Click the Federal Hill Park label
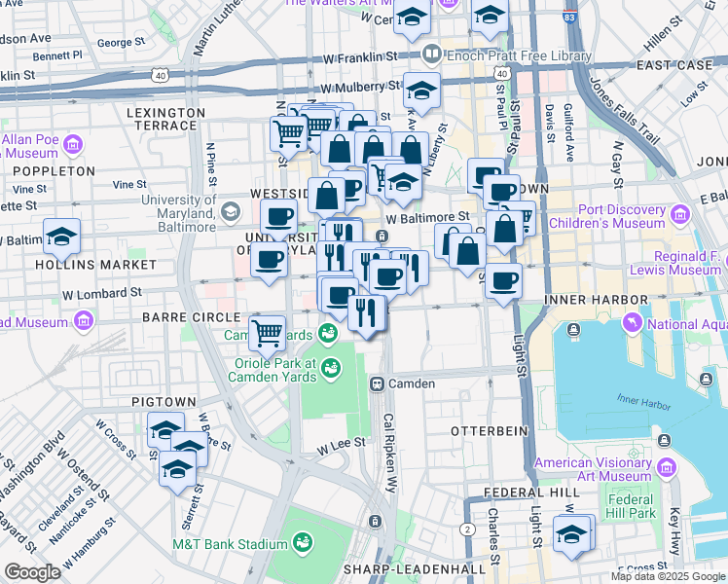728x584 pixels. click(x=631, y=506)
